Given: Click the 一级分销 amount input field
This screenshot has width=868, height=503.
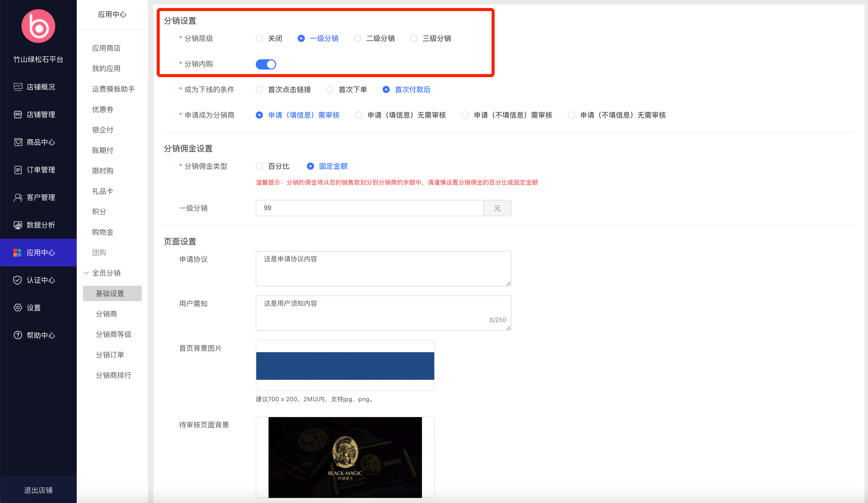Looking at the screenshot, I should pos(369,208).
